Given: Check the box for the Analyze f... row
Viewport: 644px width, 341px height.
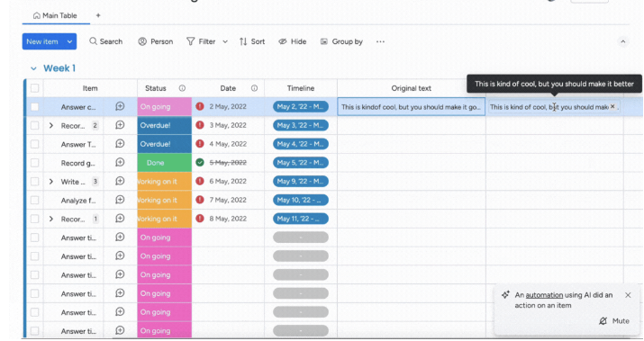Looking at the screenshot, I should (34, 201).
